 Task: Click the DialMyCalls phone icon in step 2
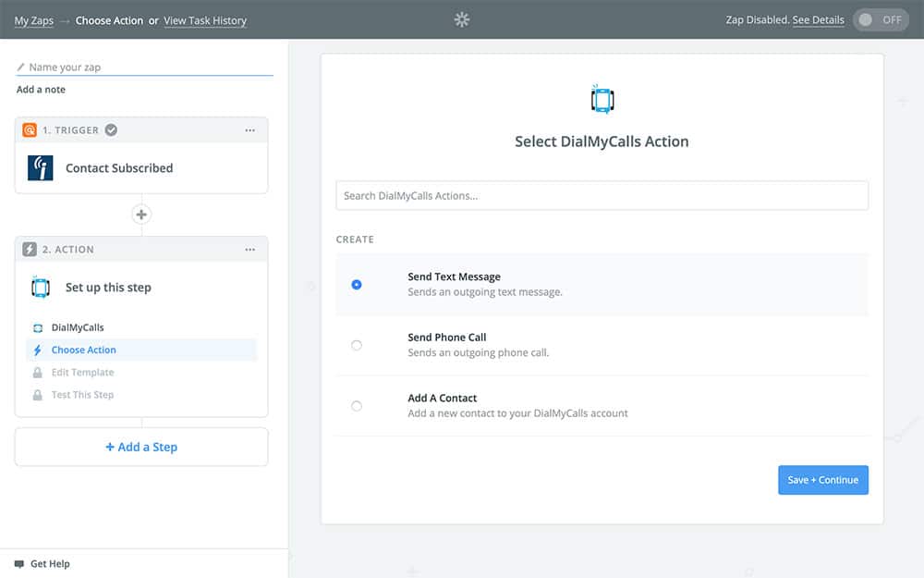tap(40, 288)
